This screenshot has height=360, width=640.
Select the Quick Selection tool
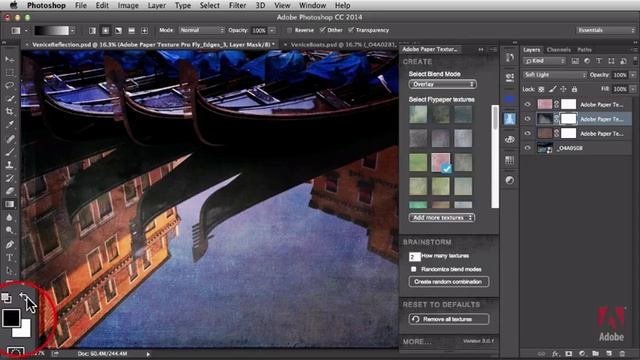(x=9, y=98)
